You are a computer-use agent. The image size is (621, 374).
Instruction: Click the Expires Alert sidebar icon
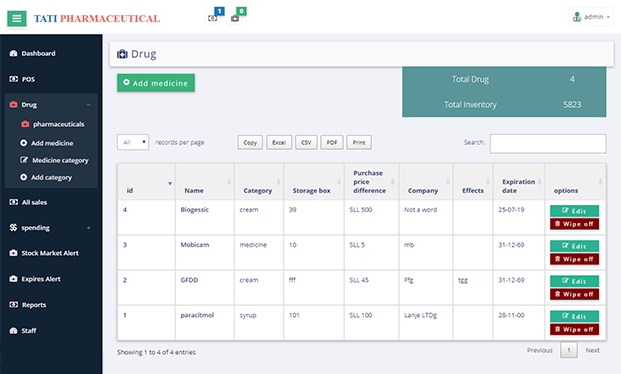(x=13, y=279)
